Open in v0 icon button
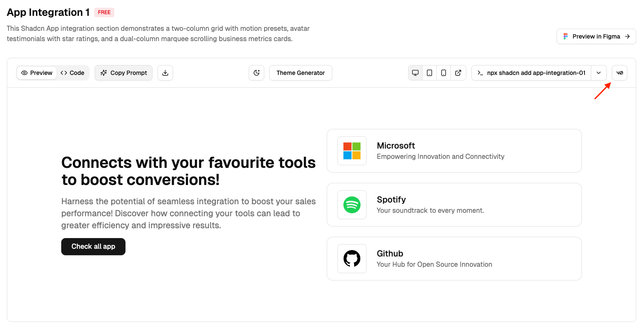The image size is (644, 331). pos(620,73)
